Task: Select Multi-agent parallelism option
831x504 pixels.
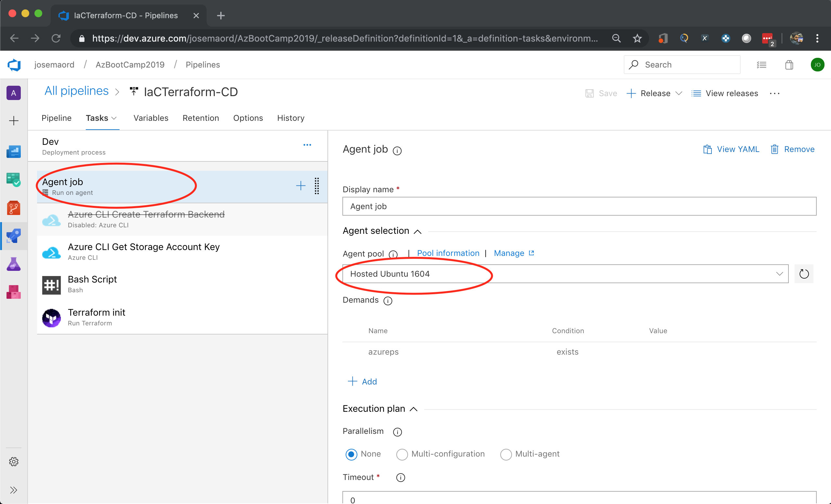Action: 505,454
